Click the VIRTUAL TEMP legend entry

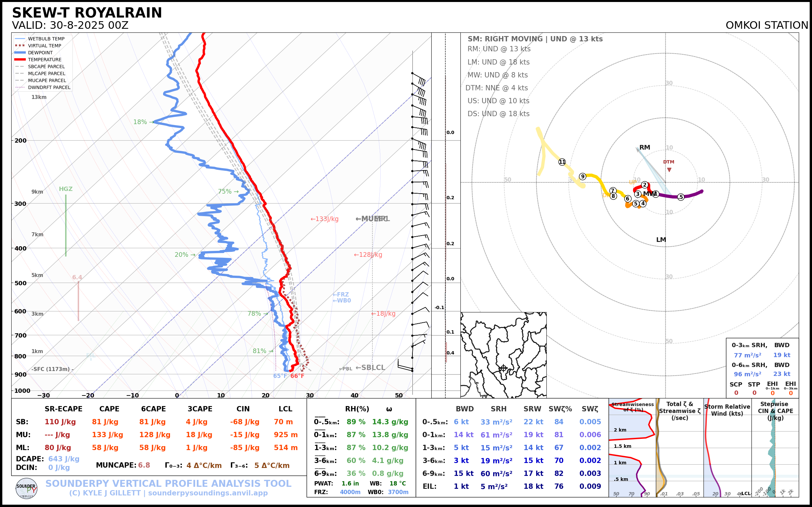tap(44, 46)
